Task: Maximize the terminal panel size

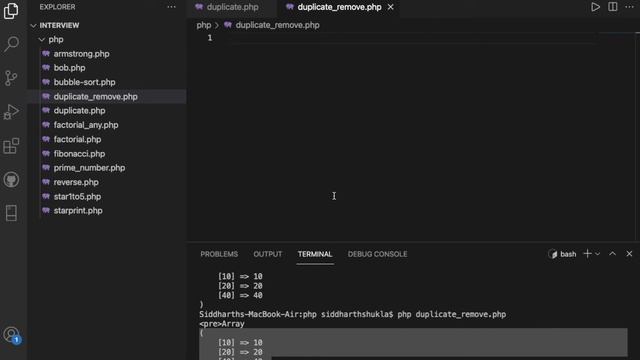Action: [613, 253]
